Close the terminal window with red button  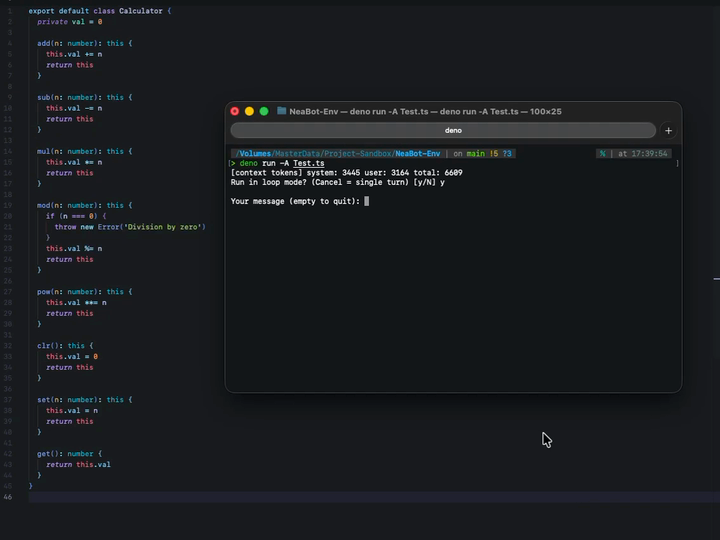click(x=235, y=111)
